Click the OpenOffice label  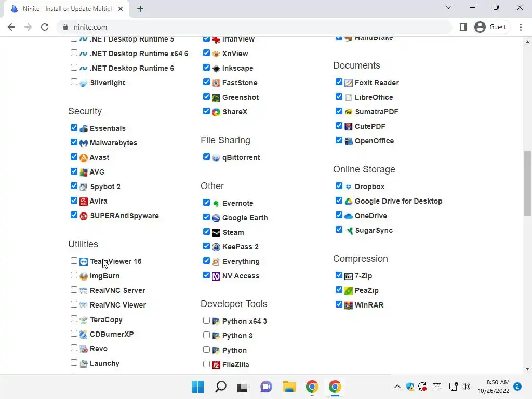374,141
